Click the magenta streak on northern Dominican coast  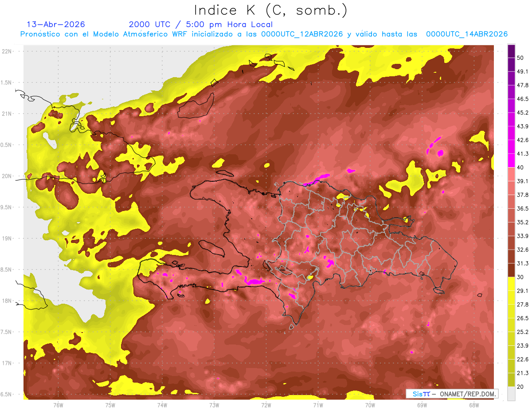(317, 179)
